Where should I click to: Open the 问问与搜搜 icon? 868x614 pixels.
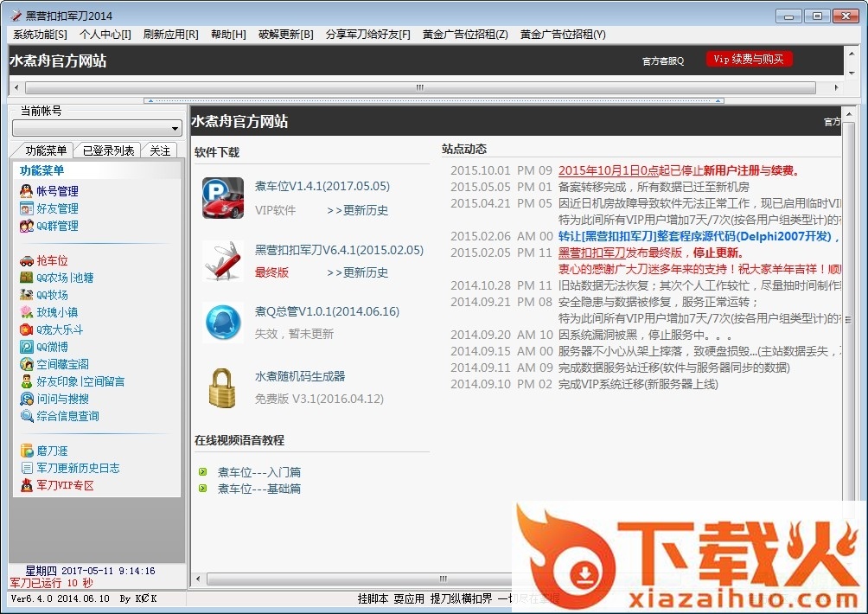26,399
